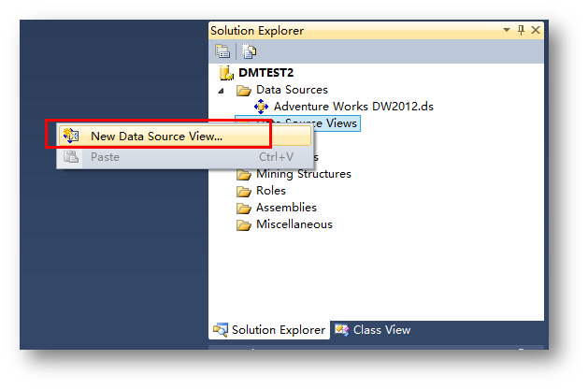This screenshot has width=588, height=389.
Task: Click the Show All Files toolbar icon
Action: coord(249,51)
